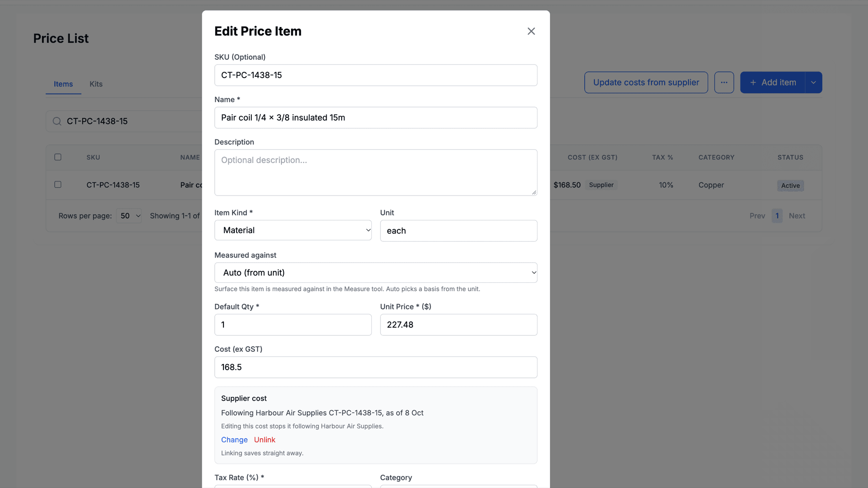Switch to the Kits tab
The image size is (868, 488).
click(96, 84)
